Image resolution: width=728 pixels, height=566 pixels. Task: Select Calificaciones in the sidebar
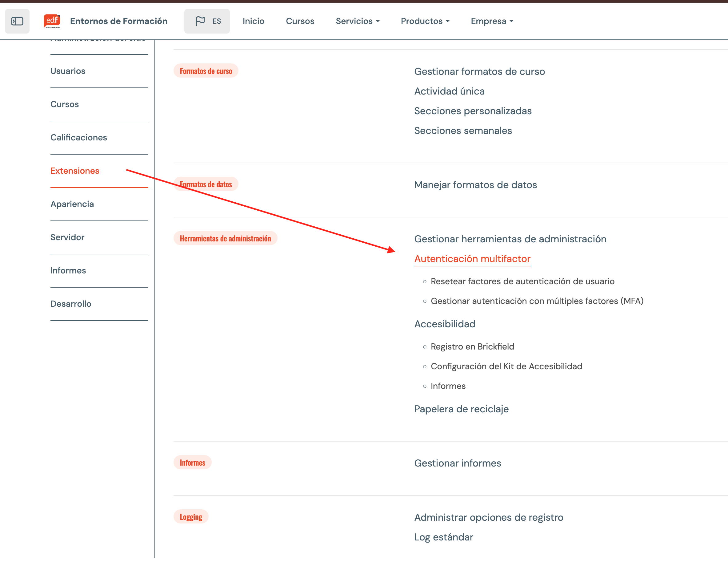click(79, 137)
